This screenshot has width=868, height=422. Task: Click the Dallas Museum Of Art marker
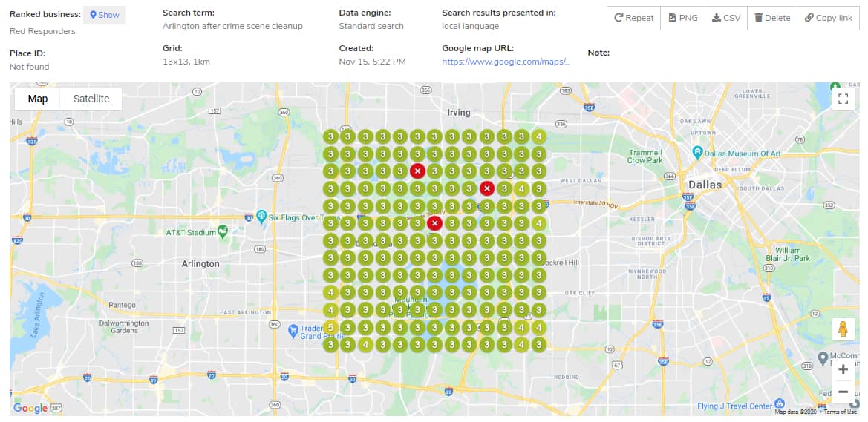697,153
